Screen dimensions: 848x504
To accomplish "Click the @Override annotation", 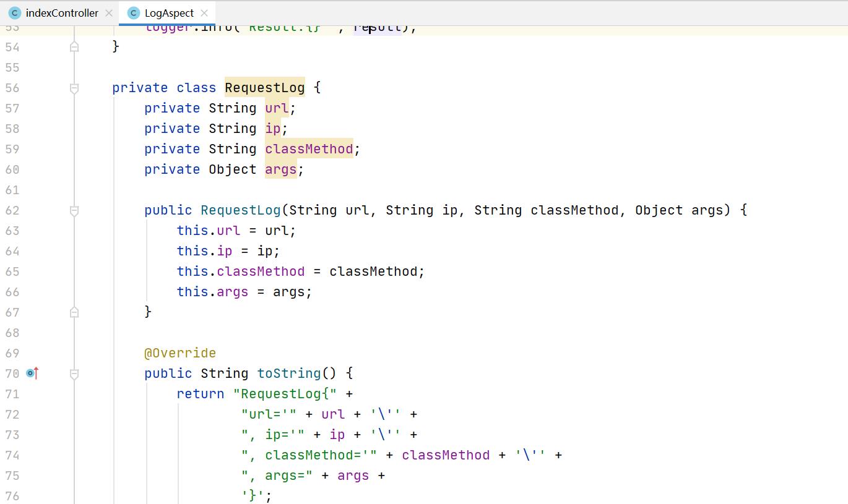I will pos(180,353).
